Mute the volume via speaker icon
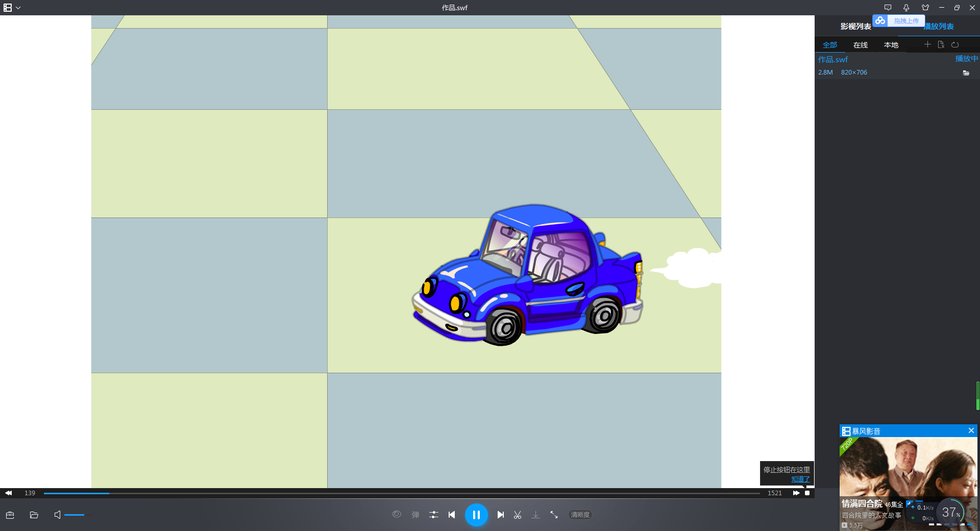This screenshot has width=980, height=531. coord(57,515)
